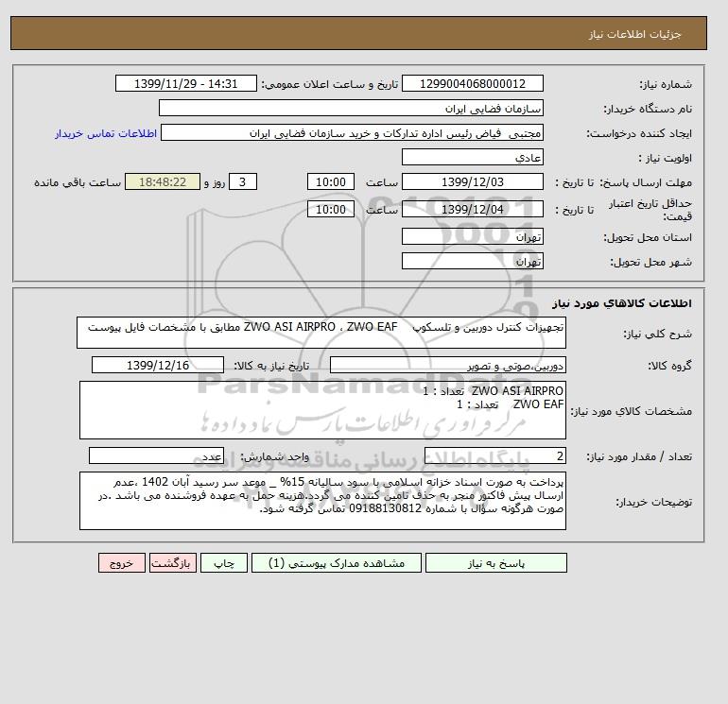Click the label حداقل تاریخ اعتبار قیمت
This screenshot has height=704, width=728.
650,210
